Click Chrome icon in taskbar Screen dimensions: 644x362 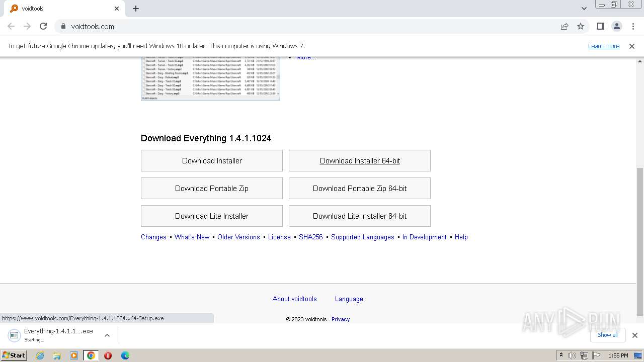point(91,355)
